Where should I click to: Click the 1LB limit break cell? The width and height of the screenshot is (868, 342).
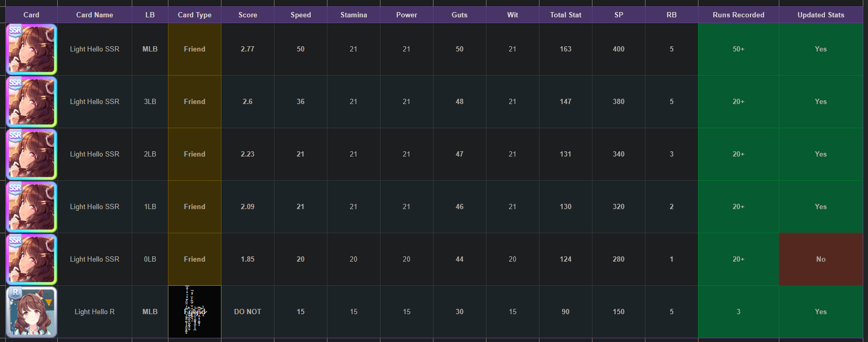point(150,206)
